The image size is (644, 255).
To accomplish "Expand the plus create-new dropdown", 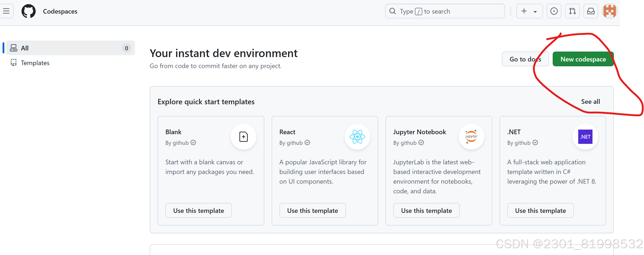I will [529, 11].
